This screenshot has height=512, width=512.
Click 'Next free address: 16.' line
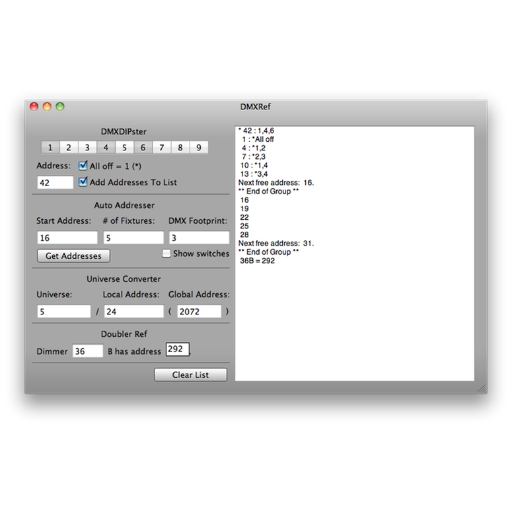(x=276, y=183)
